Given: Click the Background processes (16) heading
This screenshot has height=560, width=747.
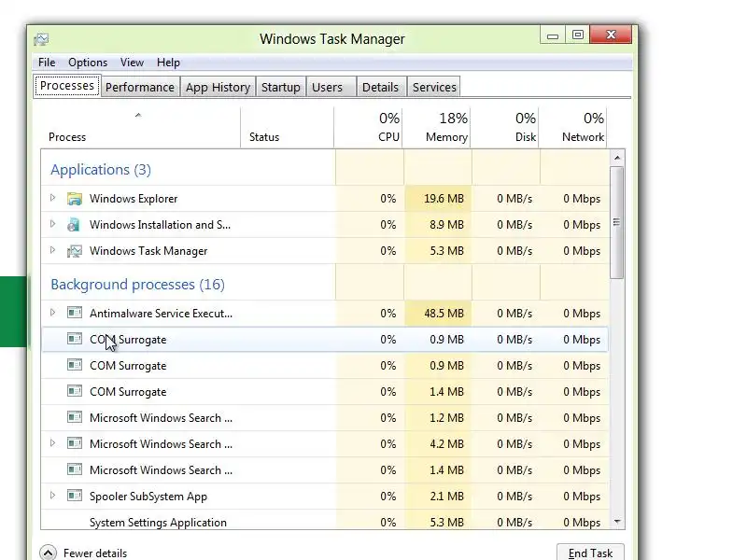Looking at the screenshot, I should [137, 285].
